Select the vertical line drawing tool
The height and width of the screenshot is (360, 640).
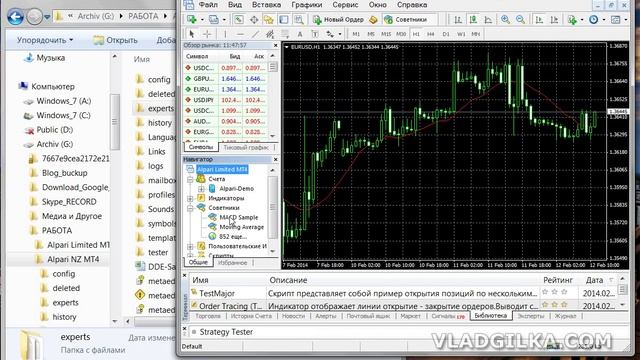point(225,34)
